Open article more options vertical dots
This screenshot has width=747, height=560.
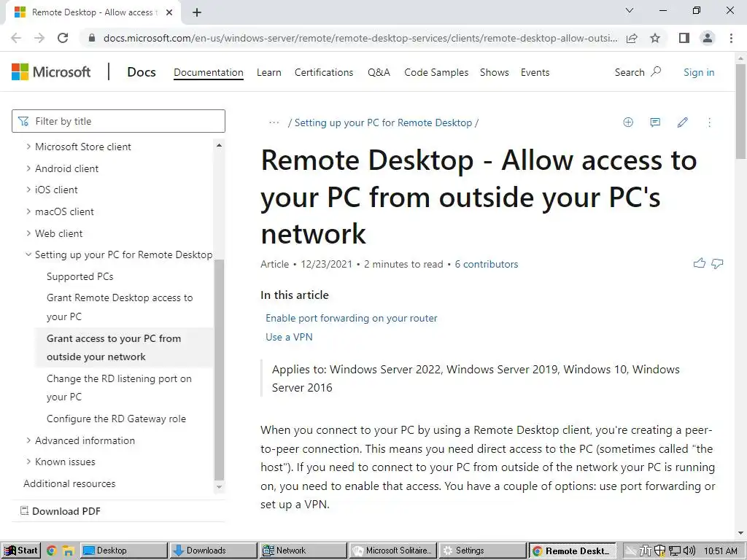pos(709,122)
